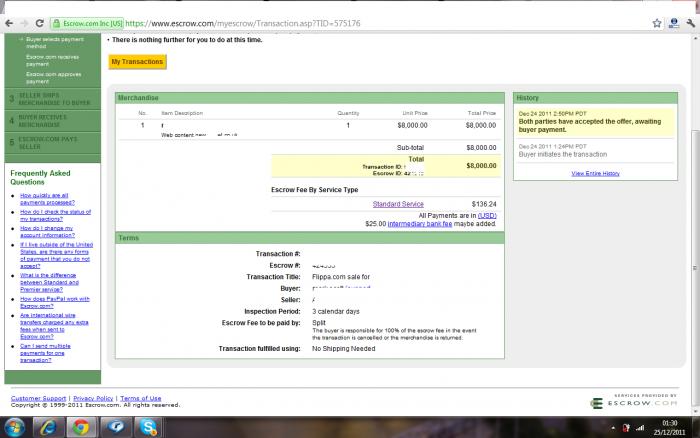700x438 pixels.
Task: Open FAQ about international wire transfer fees
Action: pyautogui.click(x=54, y=325)
